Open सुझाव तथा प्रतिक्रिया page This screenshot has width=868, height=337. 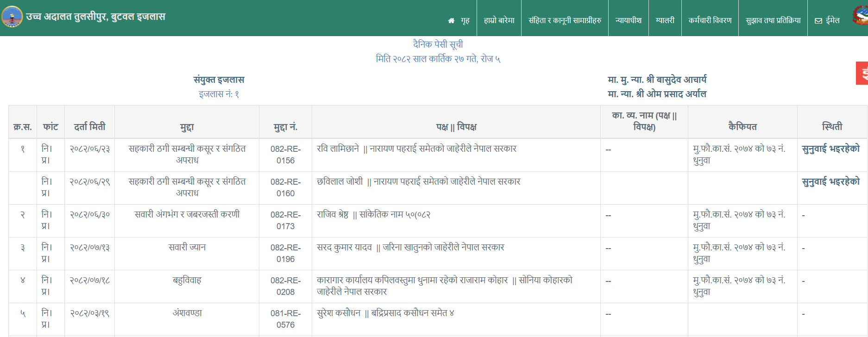(773, 20)
